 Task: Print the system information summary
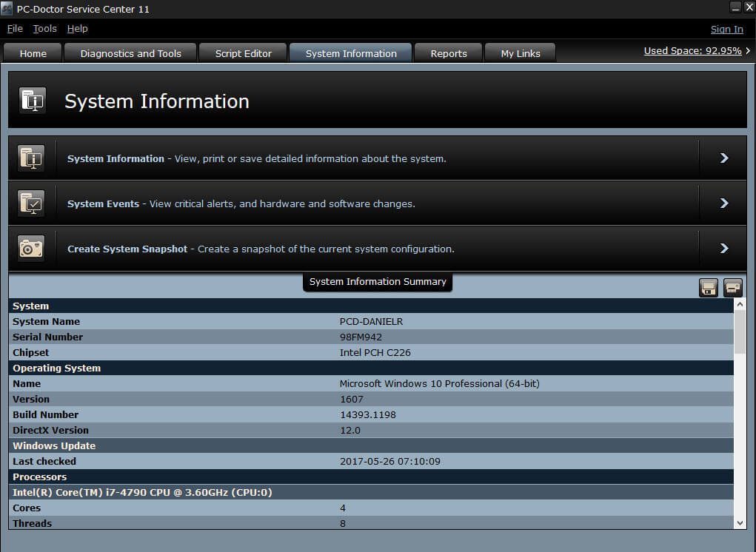[732, 288]
